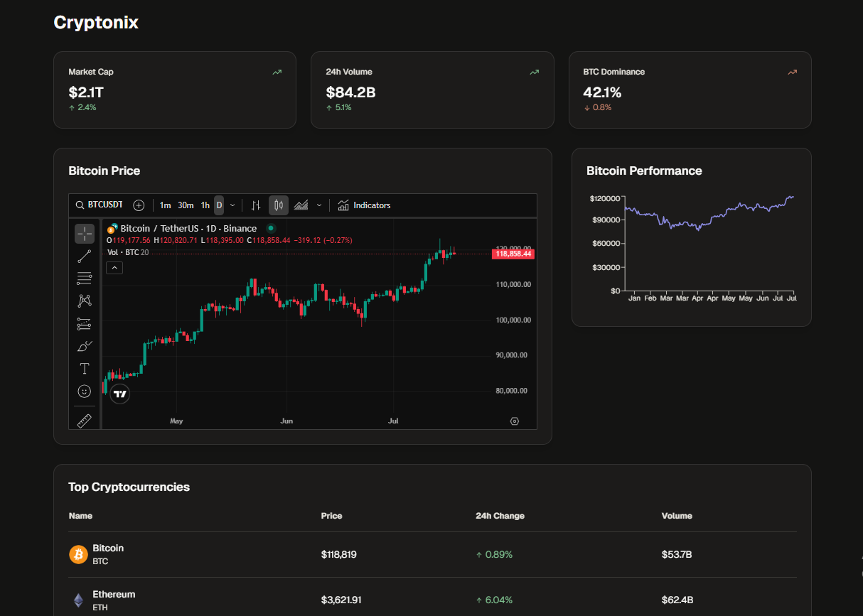This screenshot has height=616, width=863.
Task: Select the 30m timeframe
Action: pyautogui.click(x=186, y=205)
